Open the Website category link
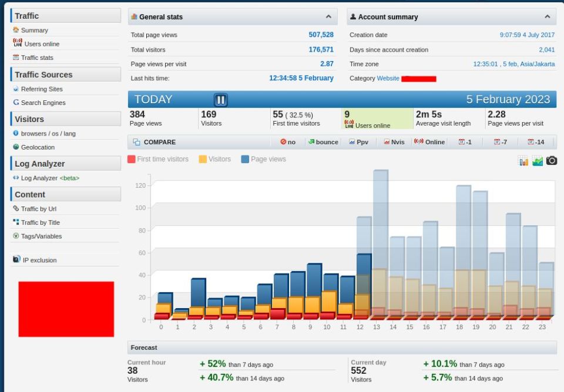The height and width of the screenshot is (392, 564). [388, 78]
